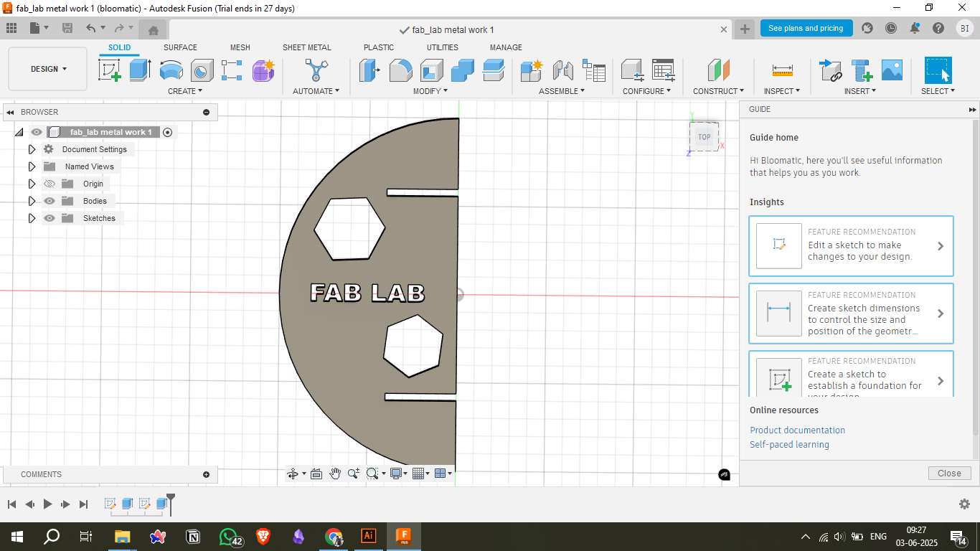Toggle visibility of fab_lab metal work 1

(x=37, y=132)
